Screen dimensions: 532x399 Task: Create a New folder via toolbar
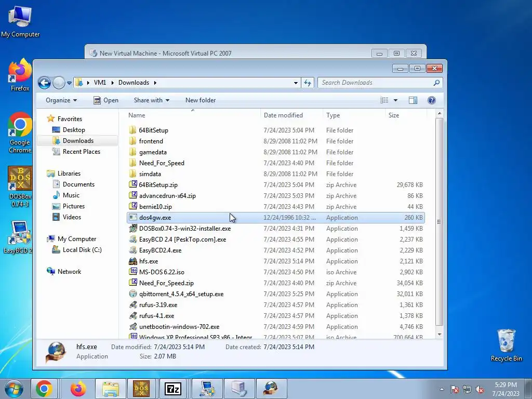tap(201, 100)
